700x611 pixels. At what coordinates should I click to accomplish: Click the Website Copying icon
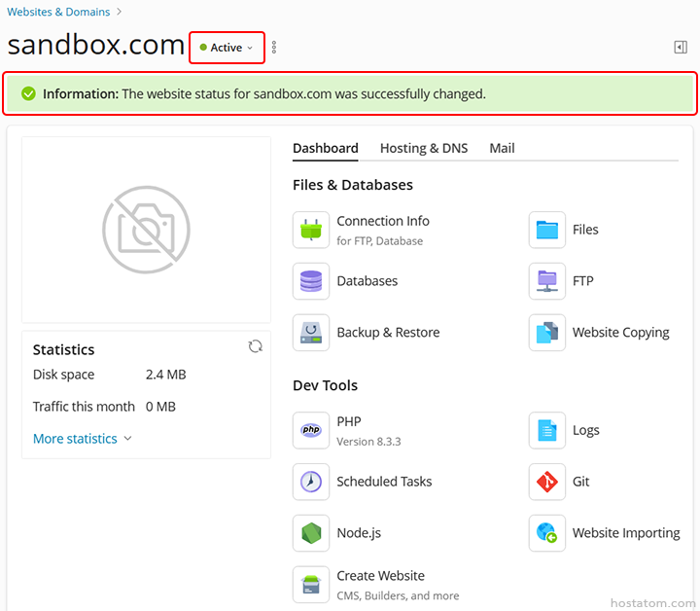(x=547, y=333)
